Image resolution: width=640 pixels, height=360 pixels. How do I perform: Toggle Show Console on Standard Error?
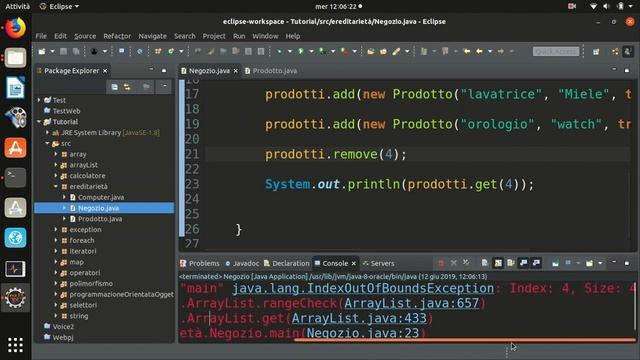tap(536, 263)
